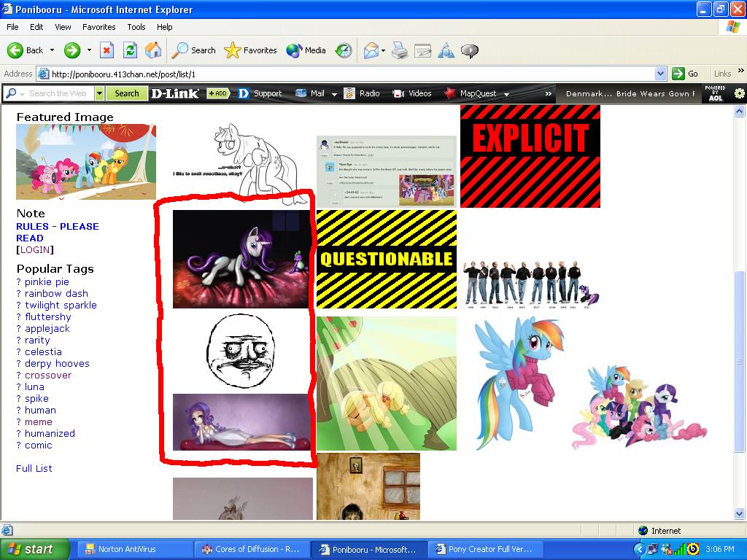
Task: Open the Favorites menu
Action: click(x=98, y=27)
